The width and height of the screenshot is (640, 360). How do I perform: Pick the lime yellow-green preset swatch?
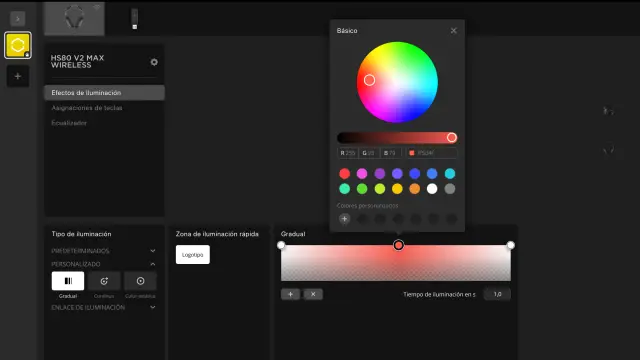(380, 189)
